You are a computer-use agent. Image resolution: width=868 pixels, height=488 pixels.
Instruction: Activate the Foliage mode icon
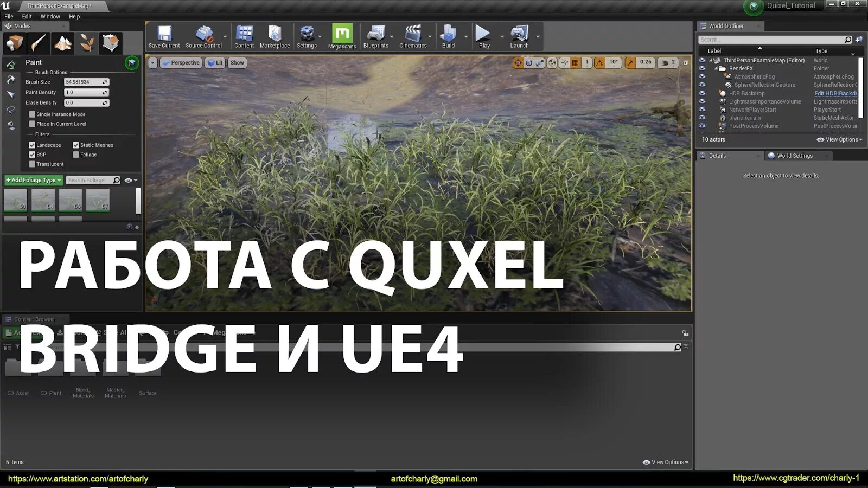click(x=87, y=43)
